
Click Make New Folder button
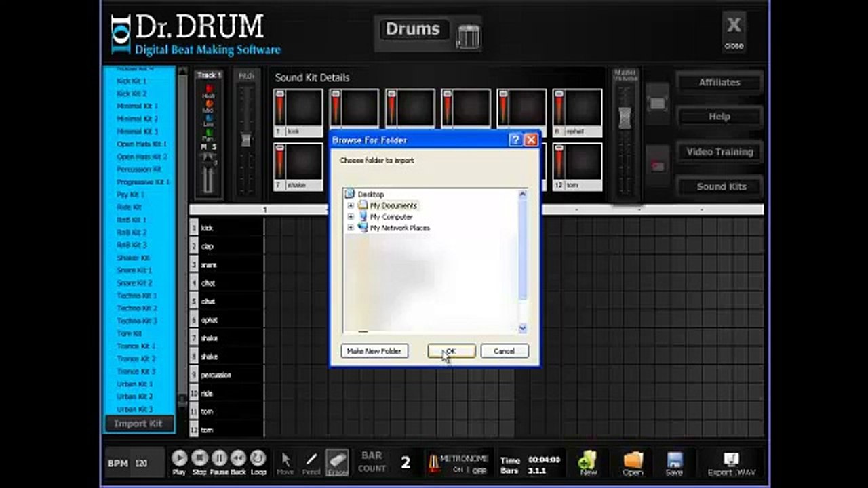pos(374,351)
